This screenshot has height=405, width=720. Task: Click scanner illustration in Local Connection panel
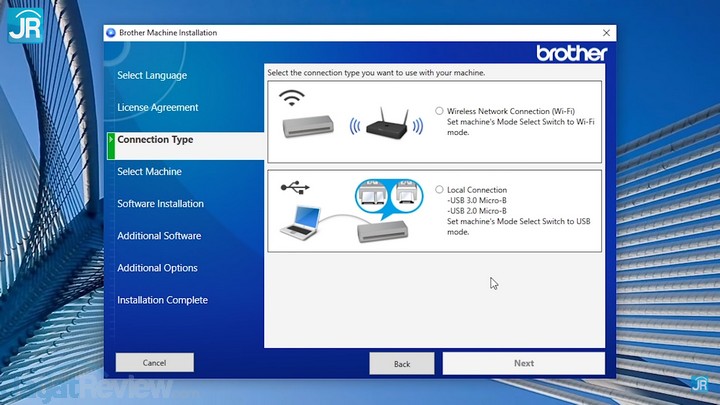[382, 232]
